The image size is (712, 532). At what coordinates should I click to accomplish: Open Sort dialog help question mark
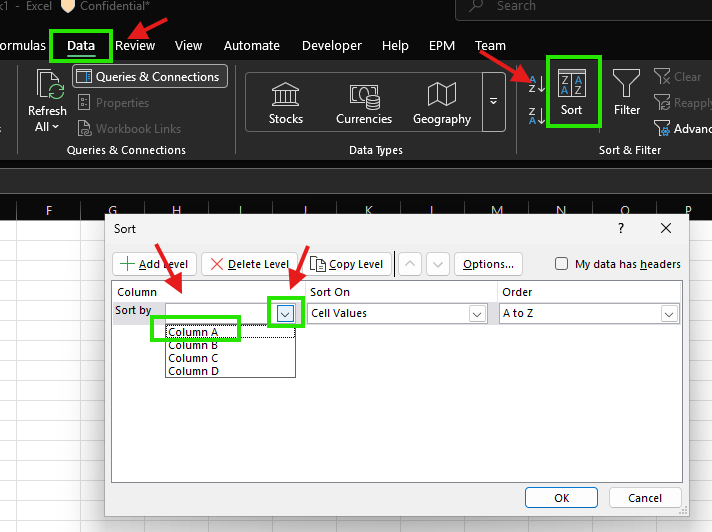coord(621,228)
